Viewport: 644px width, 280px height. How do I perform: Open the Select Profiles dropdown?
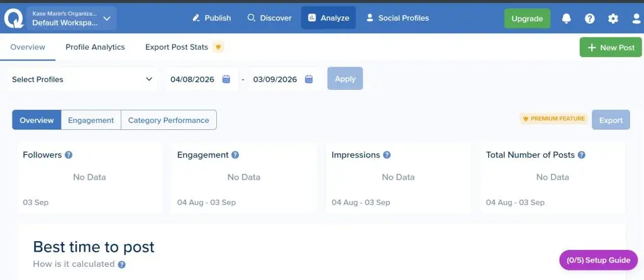tap(82, 79)
